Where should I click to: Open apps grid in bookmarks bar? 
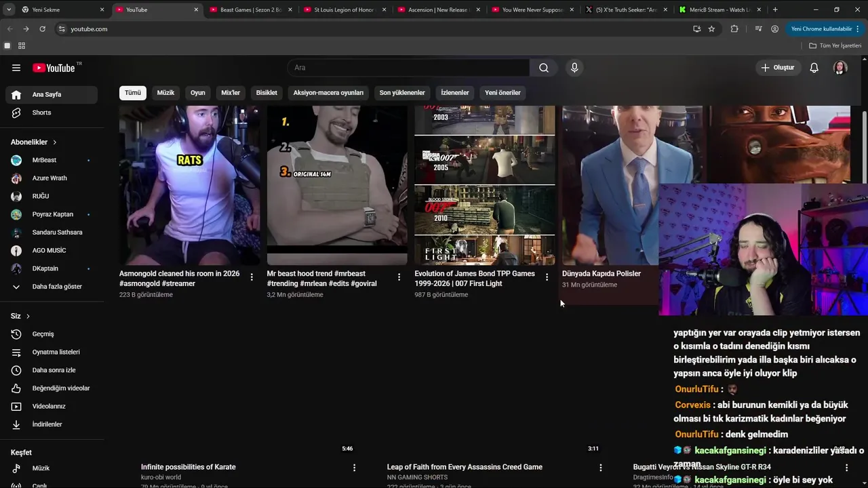pos(22,45)
